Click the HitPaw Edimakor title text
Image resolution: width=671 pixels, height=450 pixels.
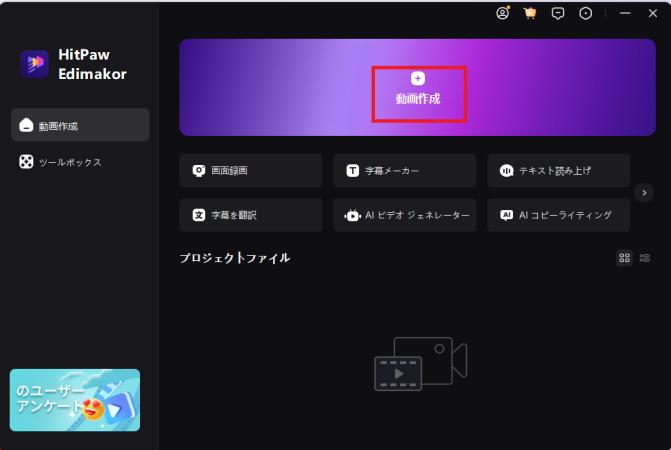pos(92,64)
